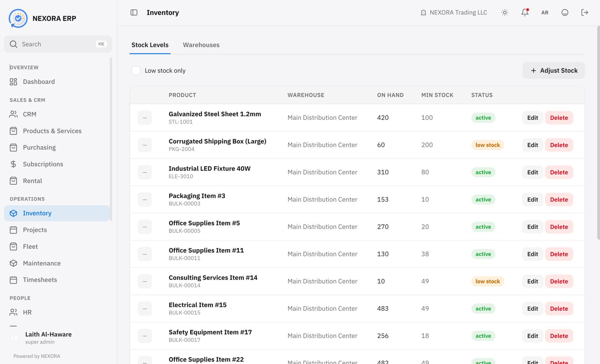The height and width of the screenshot is (364, 600).
Task: Open Rental in the sidebar
Action: coord(57,181)
